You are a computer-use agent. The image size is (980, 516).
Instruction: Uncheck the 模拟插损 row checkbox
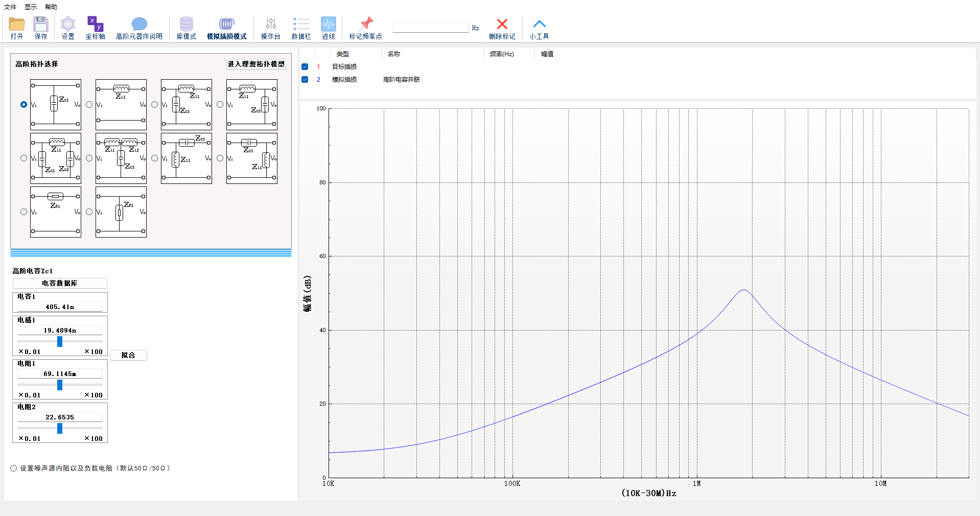[x=305, y=79]
